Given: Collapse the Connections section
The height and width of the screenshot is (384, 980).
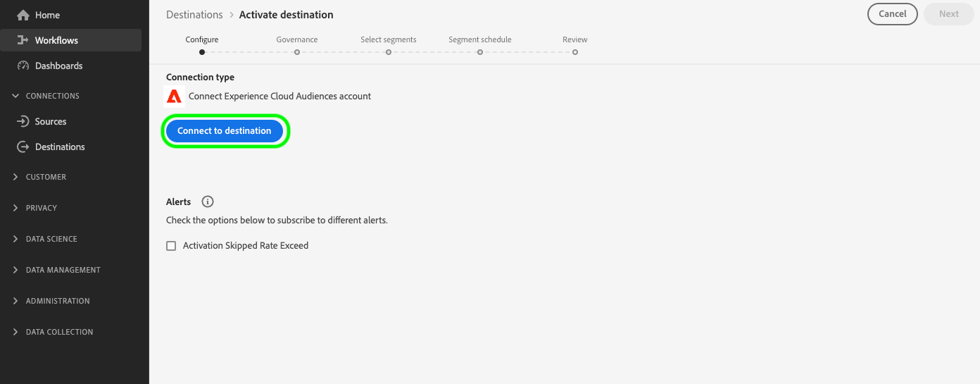Looking at the screenshot, I should click(15, 96).
